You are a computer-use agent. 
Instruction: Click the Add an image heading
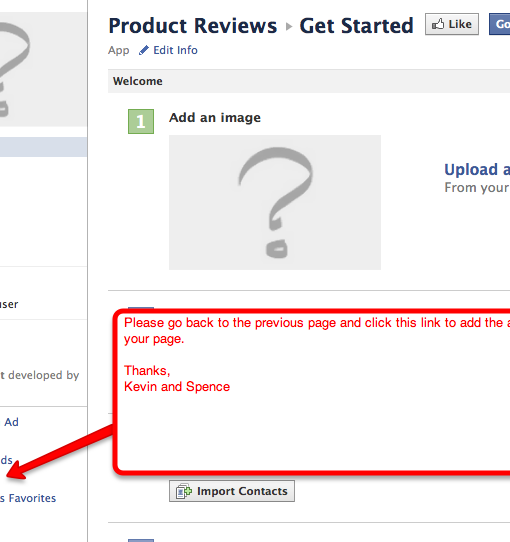coord(215,118)
